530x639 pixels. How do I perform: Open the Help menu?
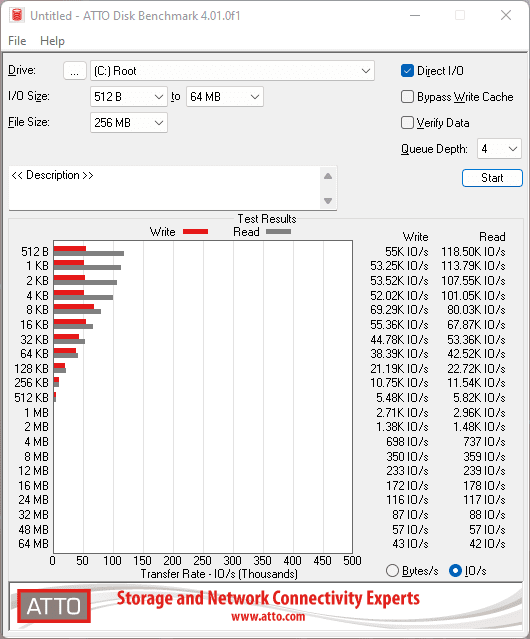point(52,41)
